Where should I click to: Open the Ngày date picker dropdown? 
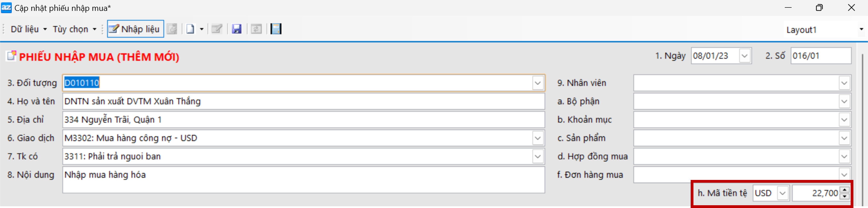point(745,56)
